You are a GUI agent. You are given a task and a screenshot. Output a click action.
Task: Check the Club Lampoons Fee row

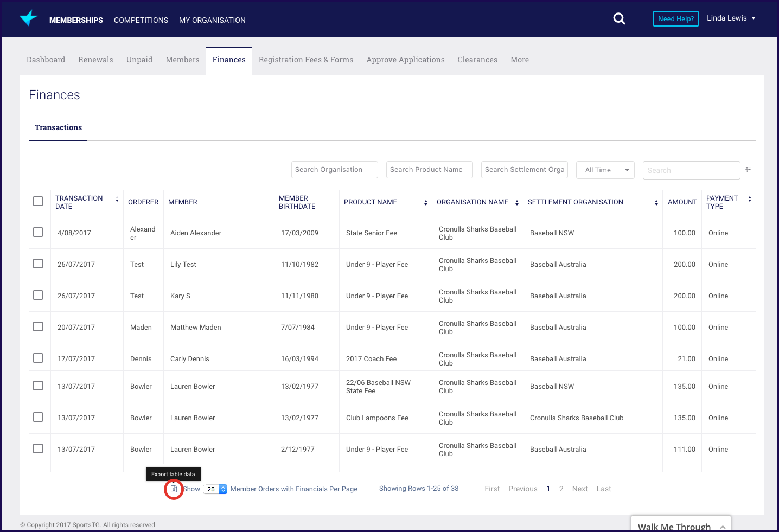coord(38,417)
